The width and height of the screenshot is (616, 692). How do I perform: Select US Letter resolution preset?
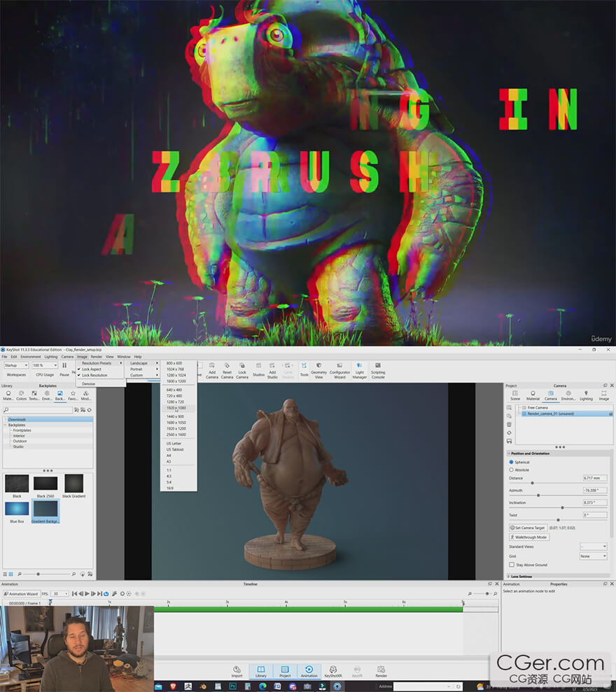pos(174,443)
